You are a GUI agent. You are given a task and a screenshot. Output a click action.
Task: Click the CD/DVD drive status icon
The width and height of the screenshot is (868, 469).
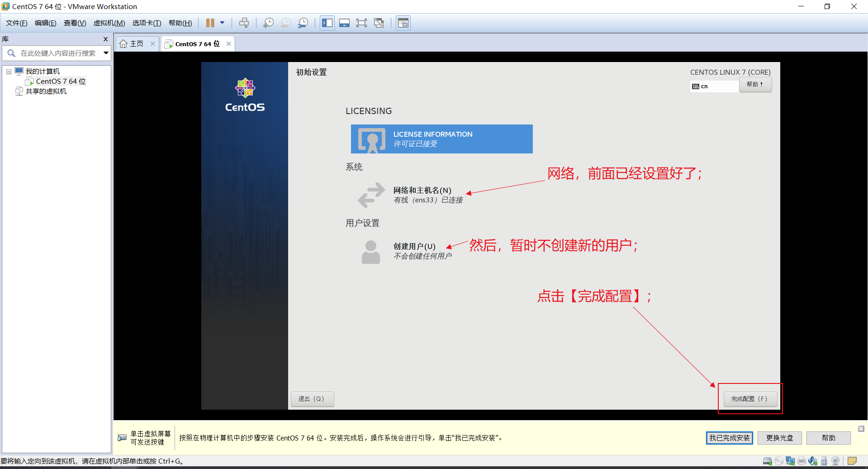tap(779, 461)
